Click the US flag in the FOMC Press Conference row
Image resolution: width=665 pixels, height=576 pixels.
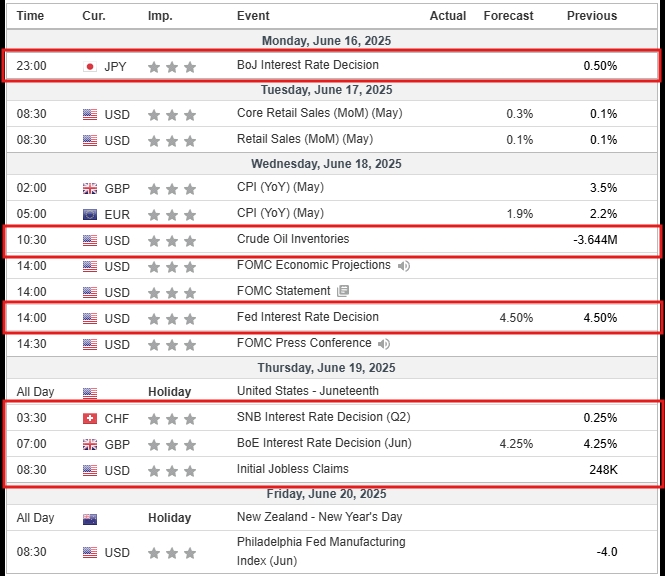click(90, 344)
